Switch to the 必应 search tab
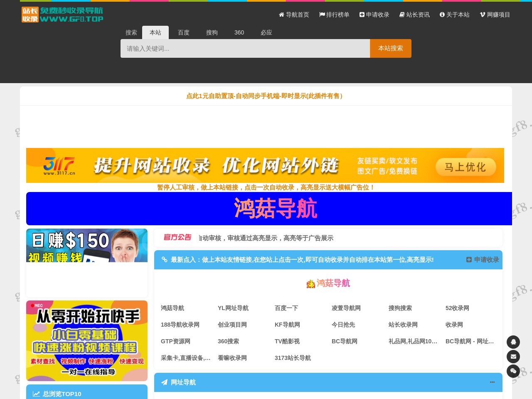Image resolution: width=532 pixels, height=399 pixels. pyautogui.click(x=266, y=32)
